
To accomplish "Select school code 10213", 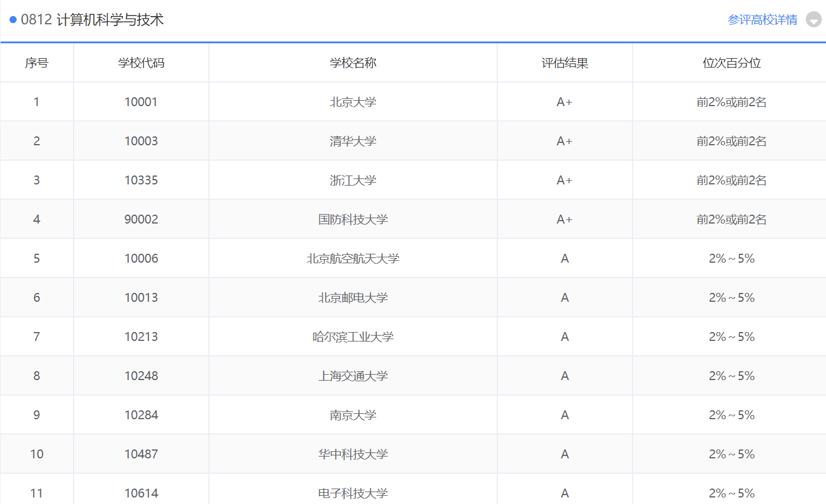I will pos(141,337).
